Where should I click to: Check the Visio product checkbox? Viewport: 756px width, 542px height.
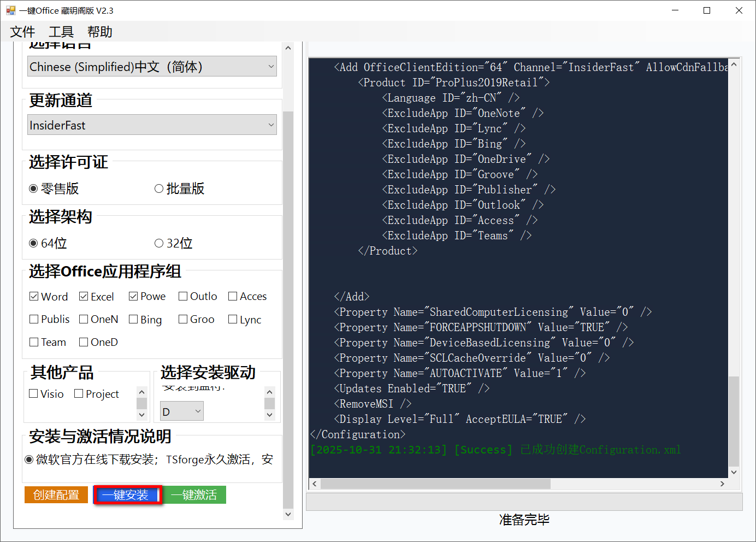pos(33,394)
